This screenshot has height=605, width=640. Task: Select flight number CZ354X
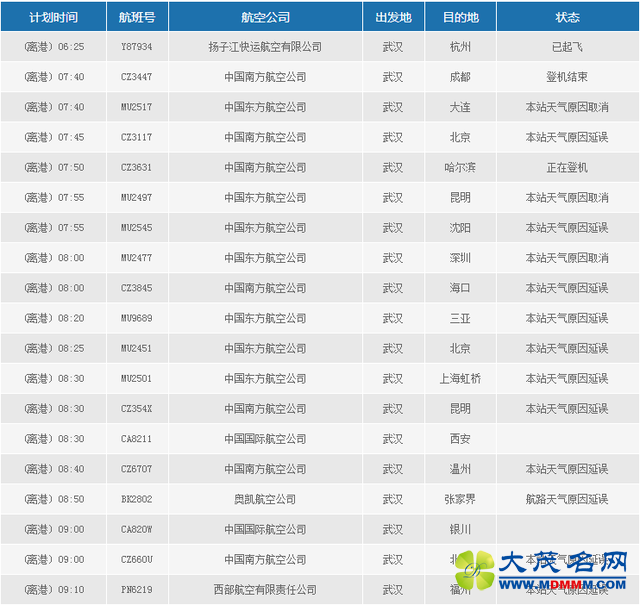137,409
